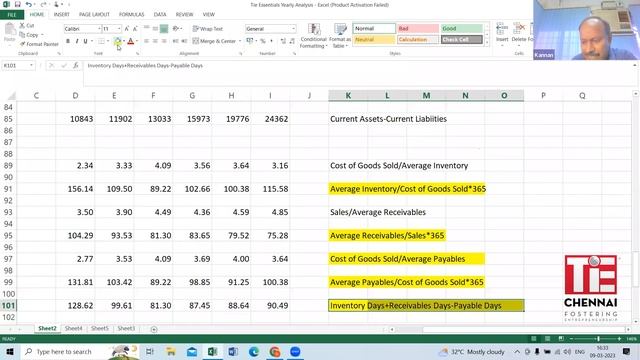Open Microsoft Edge from the taskbar
The width and height of the screenshot is (640, 360).
(x=254, y=352)
